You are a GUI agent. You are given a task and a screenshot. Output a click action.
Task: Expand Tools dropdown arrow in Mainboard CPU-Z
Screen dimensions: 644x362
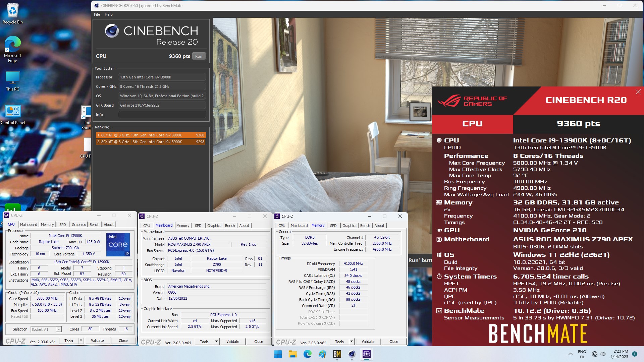(216, 342)
